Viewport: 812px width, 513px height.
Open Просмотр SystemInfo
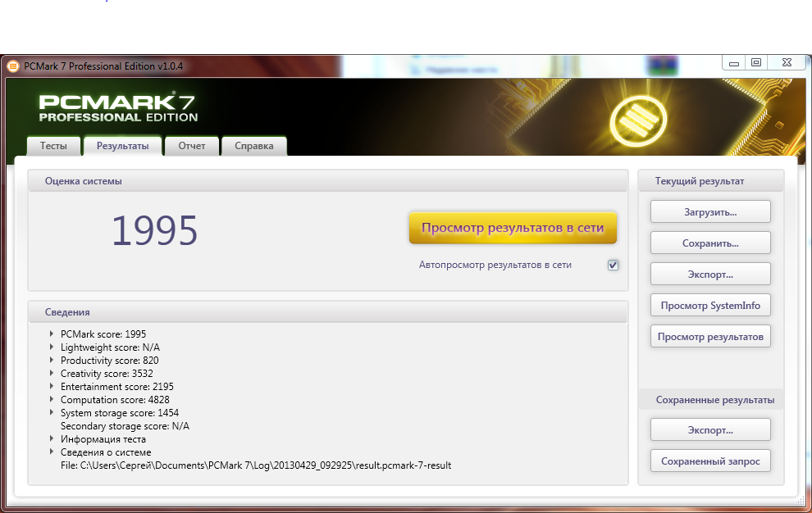click(x=710, y=306)
